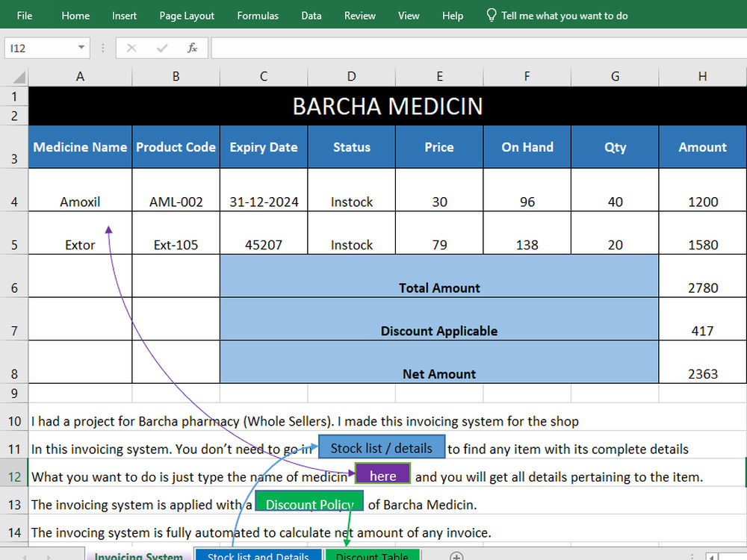Screen dimensions: 747x560
Task: Open the File menu
Action: point(25,16)
